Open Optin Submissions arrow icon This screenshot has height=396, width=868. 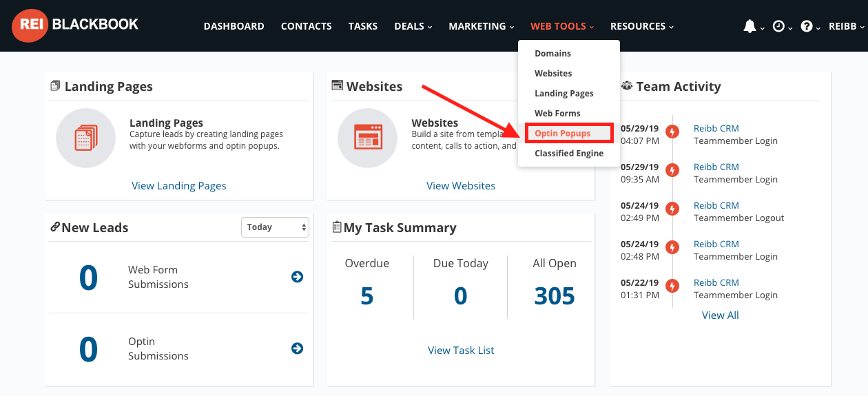297,348
